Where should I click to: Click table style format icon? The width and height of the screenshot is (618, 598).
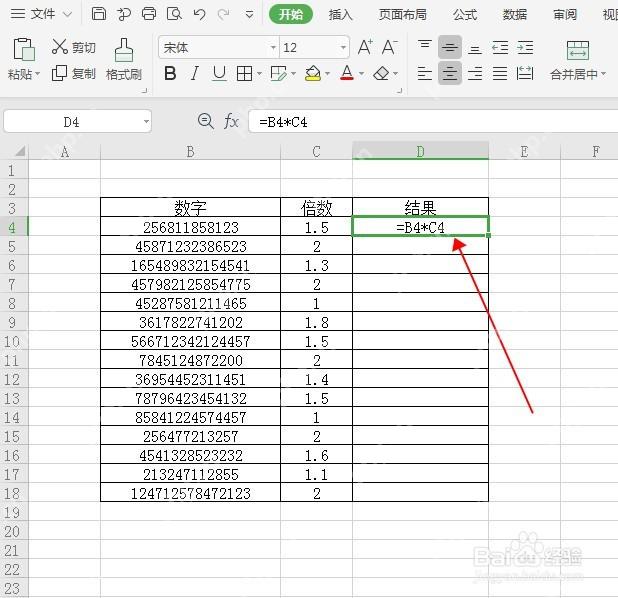coord(279,74)
